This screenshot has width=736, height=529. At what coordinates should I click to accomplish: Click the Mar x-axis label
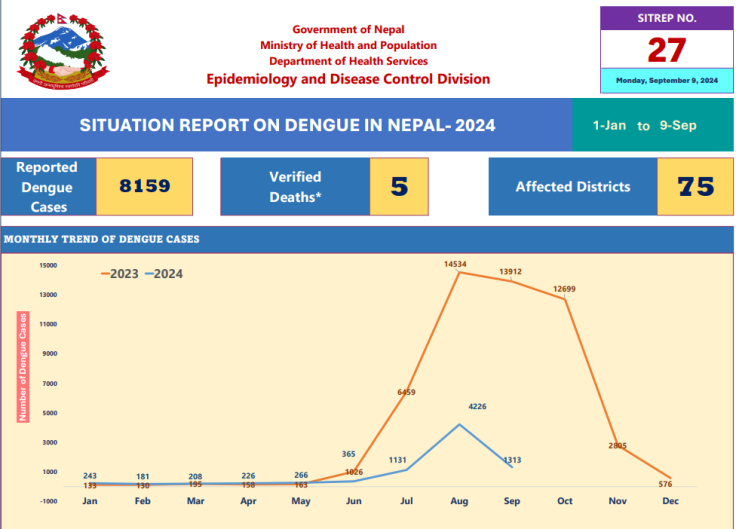click(196, 501)
